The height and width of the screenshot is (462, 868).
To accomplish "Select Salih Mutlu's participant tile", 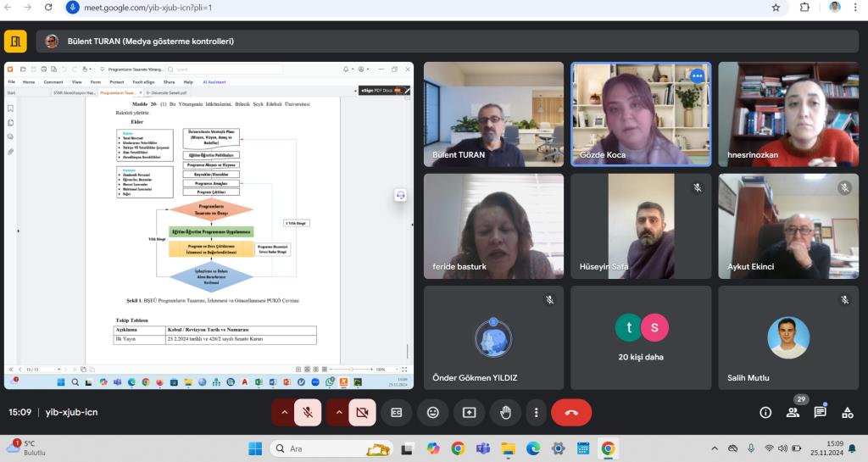I will (788, 337).
